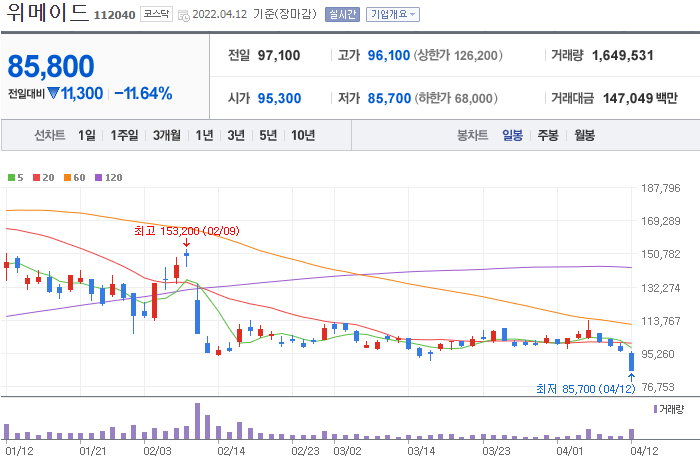700x466 pixels.
Task: Select the 1년 line chart tab
Action: 204,135
